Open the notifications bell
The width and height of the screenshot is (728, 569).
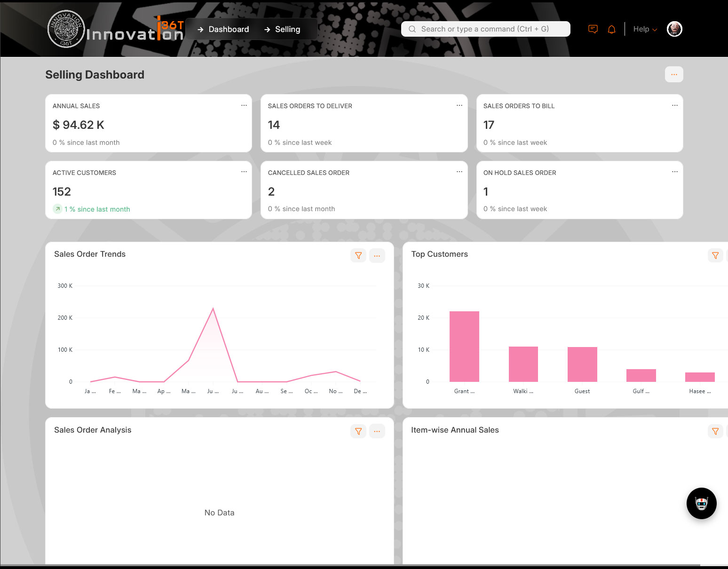tap(611, 29)
